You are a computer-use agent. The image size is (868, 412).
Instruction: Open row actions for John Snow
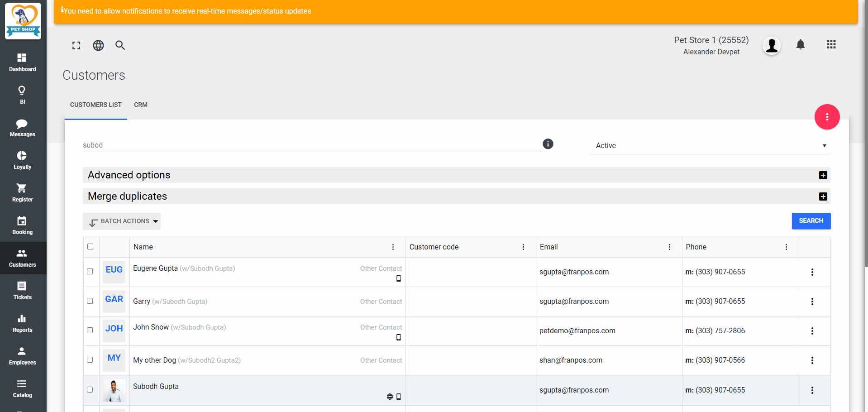(x=812, y=331)
